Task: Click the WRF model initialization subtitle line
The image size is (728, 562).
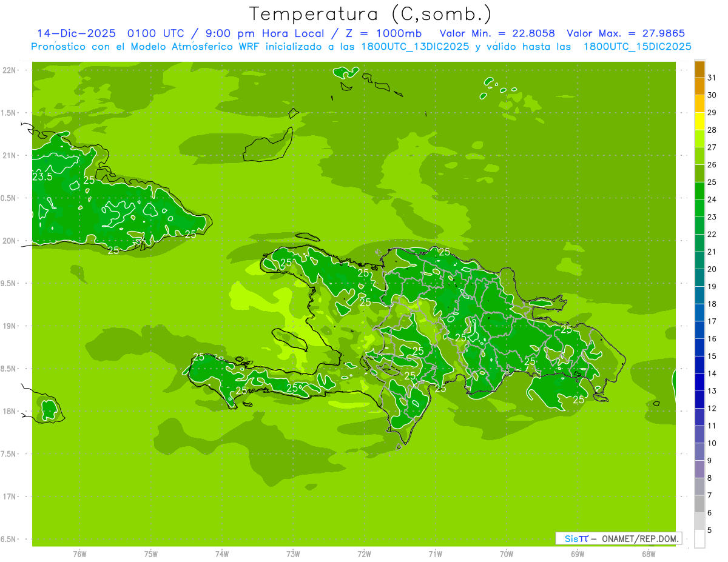Action: (361, 47)
